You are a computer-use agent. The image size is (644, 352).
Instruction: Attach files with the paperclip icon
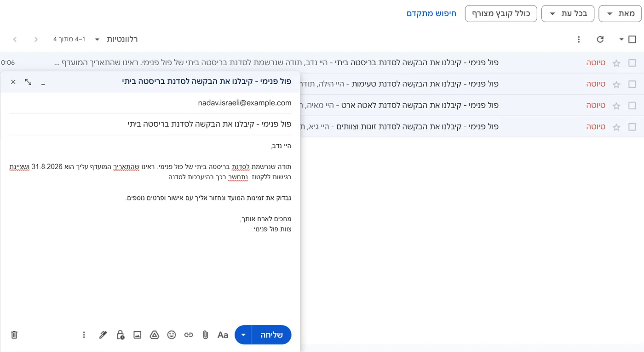[x=206, y=335]
